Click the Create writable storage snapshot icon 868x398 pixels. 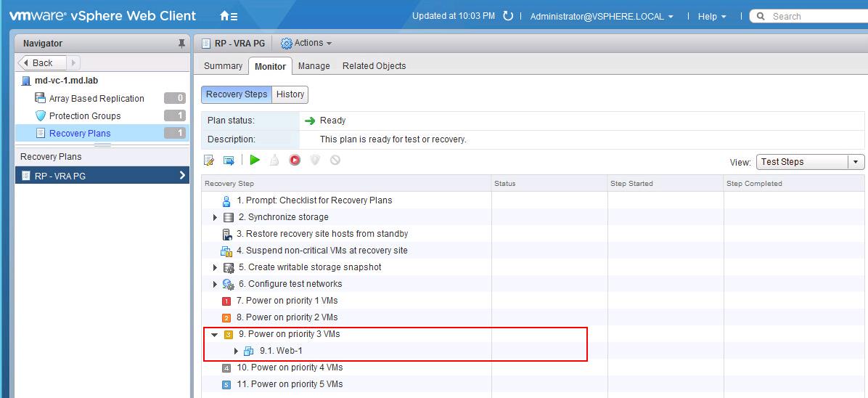click(x=229, y=268)
